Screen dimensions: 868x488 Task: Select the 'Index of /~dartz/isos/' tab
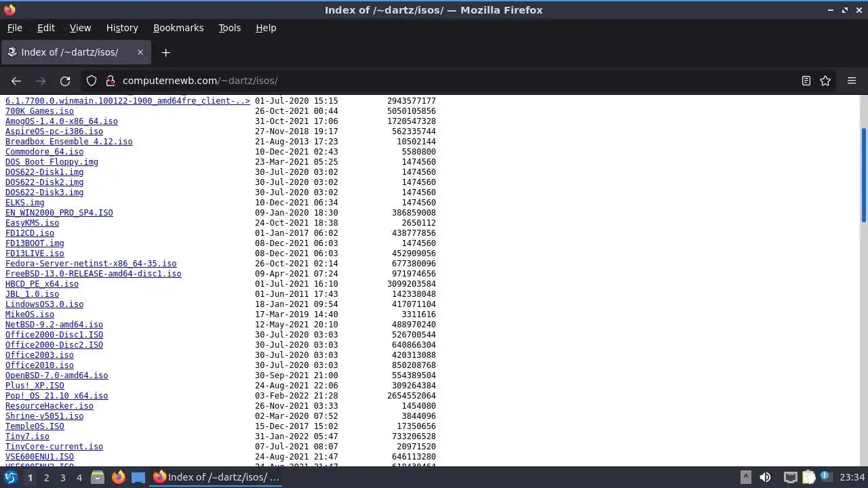[x=75, y=52]
